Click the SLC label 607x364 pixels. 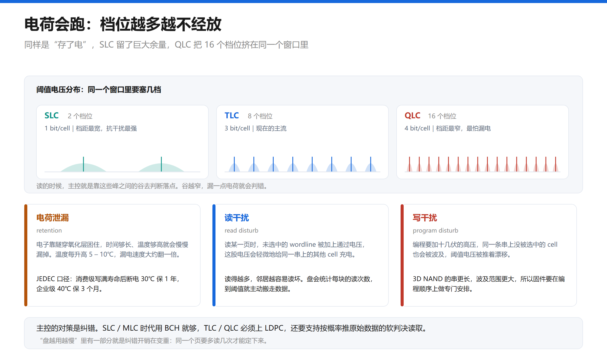coord(52,116)
